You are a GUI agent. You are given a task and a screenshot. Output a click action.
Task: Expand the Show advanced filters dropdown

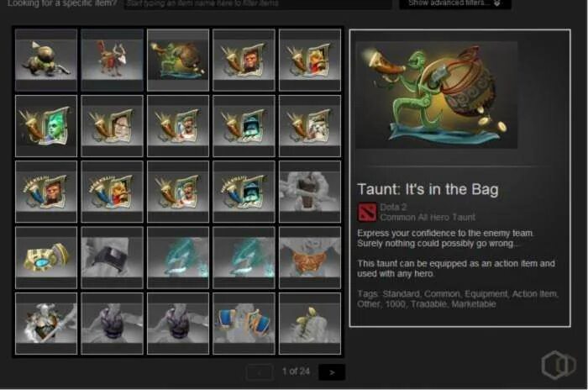point(455,3)
